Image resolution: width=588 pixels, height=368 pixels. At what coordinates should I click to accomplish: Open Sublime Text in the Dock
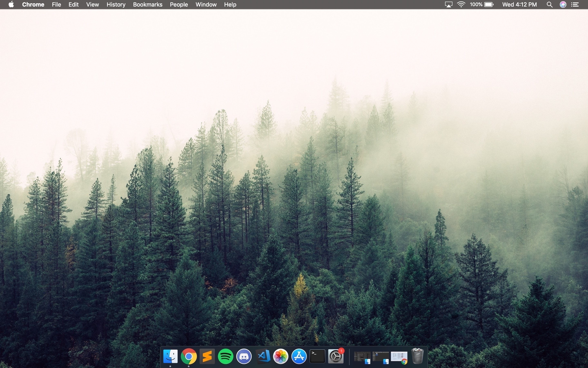click(x=207, y=356)
